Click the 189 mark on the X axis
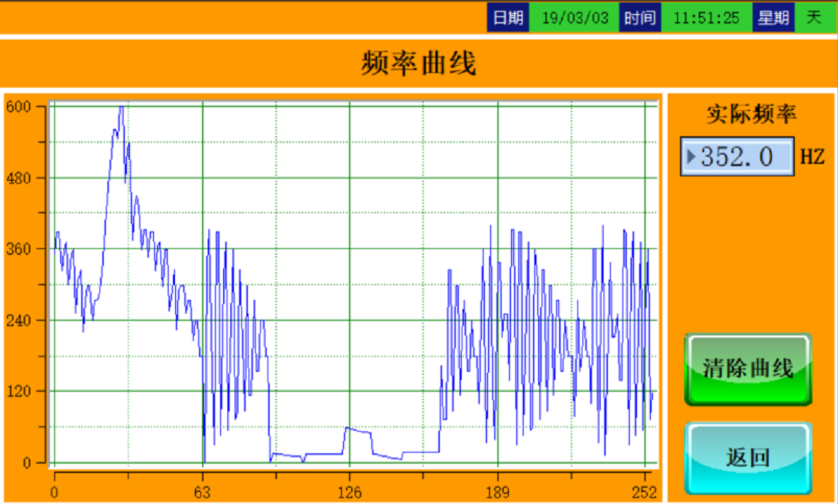Screen dimensions: 838x504 click(498, 492)
